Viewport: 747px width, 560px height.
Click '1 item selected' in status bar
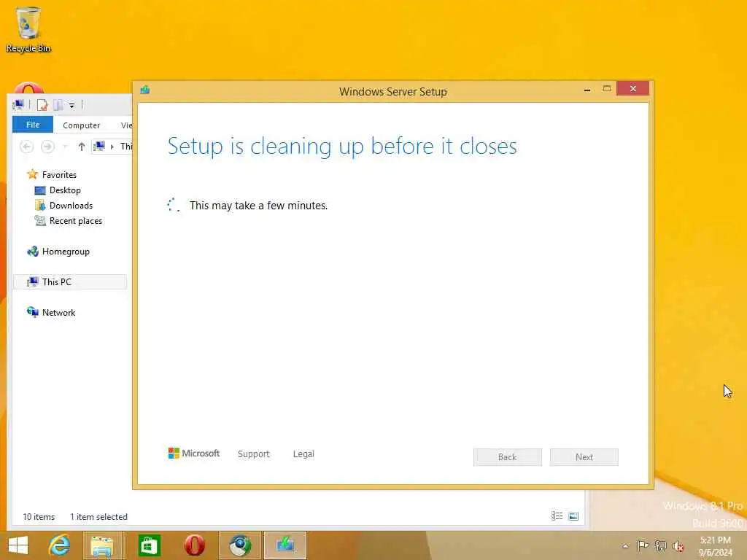pyautogui.click(x=98, y=517)
